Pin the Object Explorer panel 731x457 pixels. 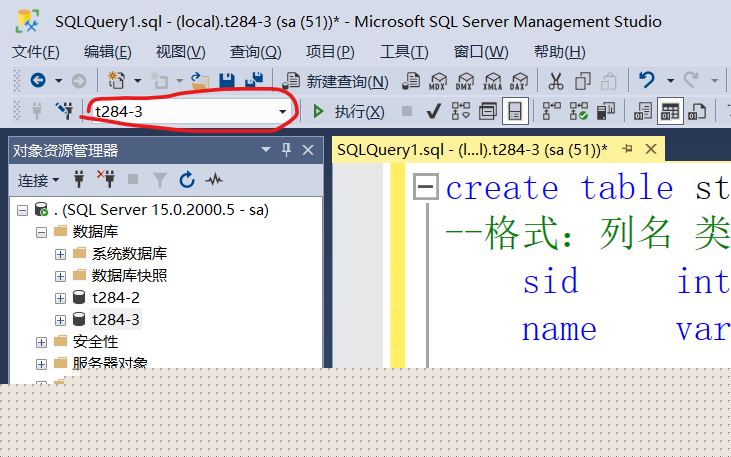(286, 150)
